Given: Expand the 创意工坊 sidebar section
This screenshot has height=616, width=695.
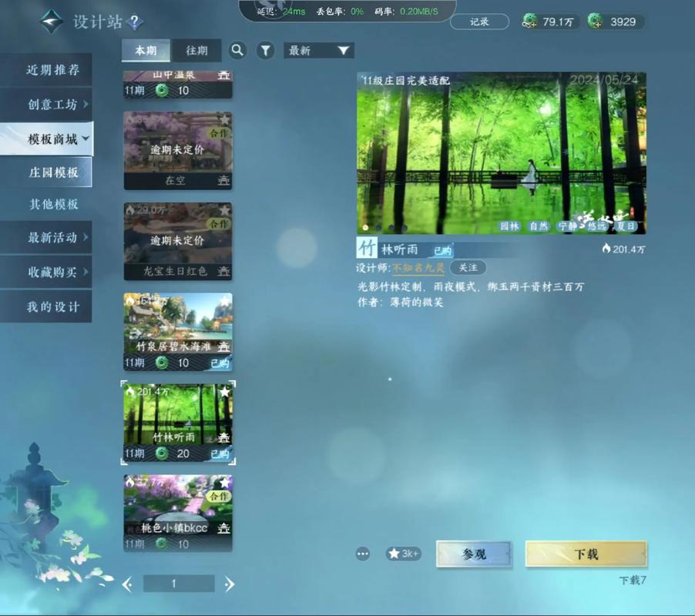Looking at the screenshot, I should click(46, 104).
